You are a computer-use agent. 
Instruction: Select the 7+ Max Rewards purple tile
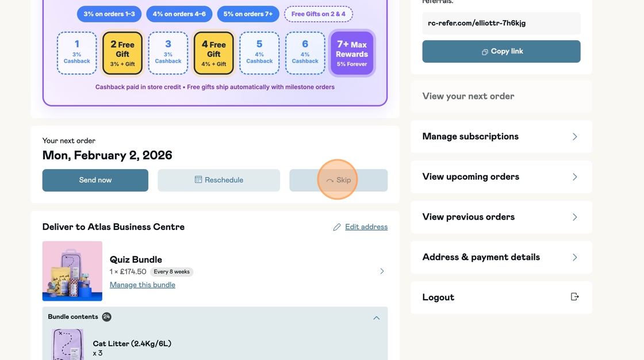tap(352, 53)
